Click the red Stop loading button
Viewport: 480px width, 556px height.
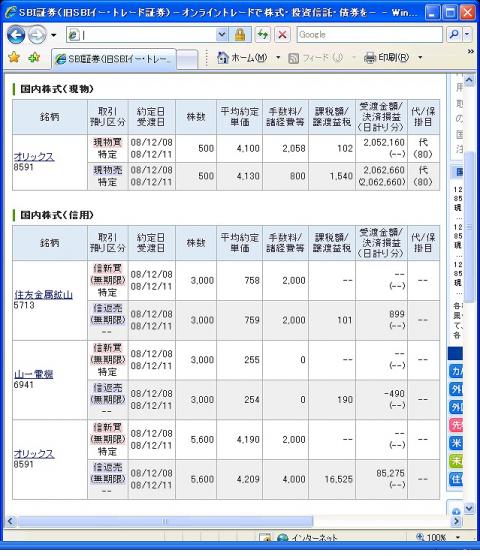coord(282,35)
